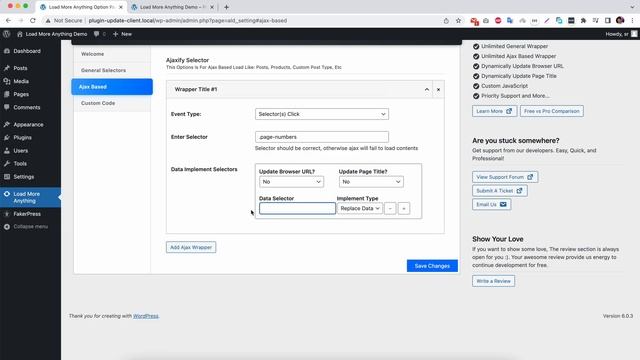Open the WordPress footer link
This screenshot has height=360, width=640.
[x=145, y=316]
